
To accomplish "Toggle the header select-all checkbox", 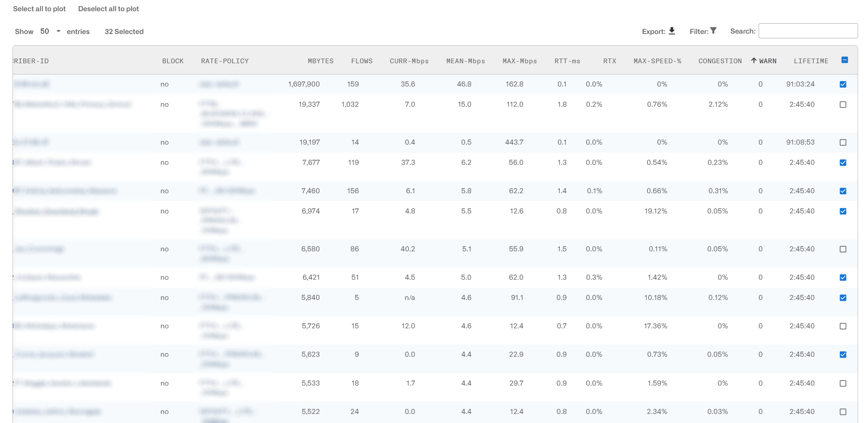I will pos(845,60).
